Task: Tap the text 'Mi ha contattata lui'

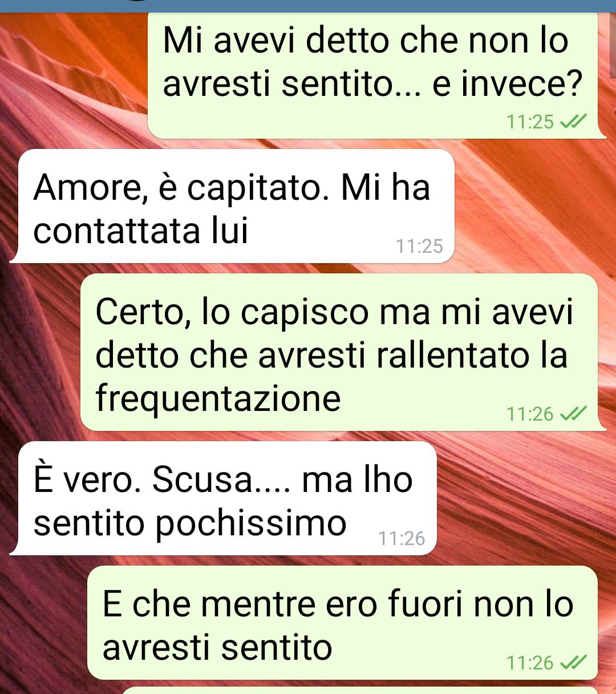Action: (232, 209)
